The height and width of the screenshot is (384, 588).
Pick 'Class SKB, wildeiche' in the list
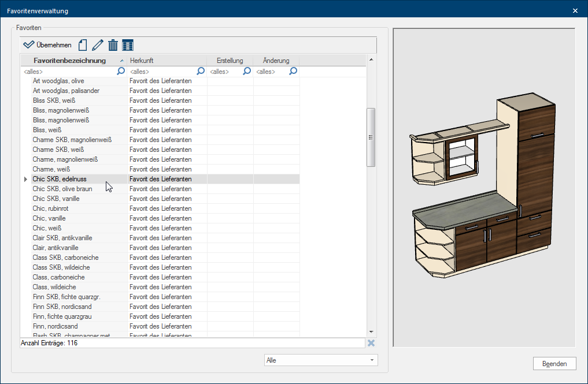(61, 267)
